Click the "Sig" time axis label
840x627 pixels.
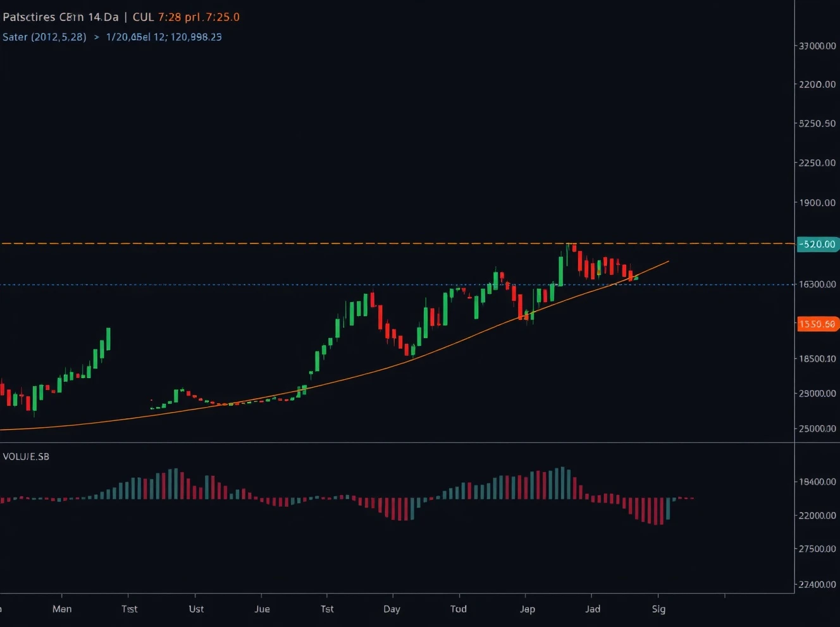point(658,609)
